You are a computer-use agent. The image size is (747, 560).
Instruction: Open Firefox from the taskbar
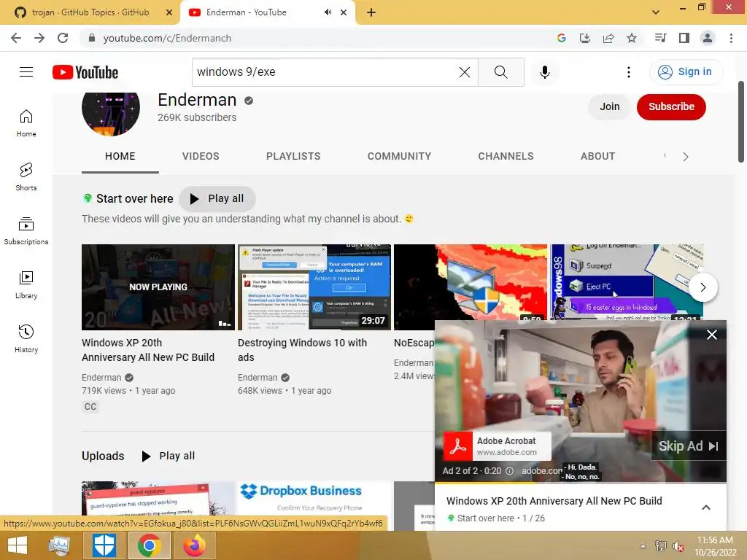point(194,545)
